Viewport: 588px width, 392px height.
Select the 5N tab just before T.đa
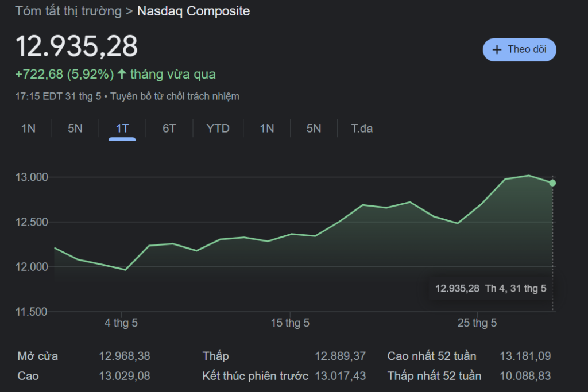[314, 129]
